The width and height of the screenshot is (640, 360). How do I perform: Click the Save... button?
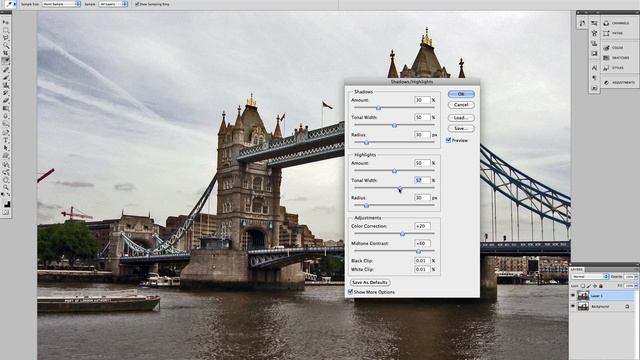pyautogui.click(x=461, y=128)
